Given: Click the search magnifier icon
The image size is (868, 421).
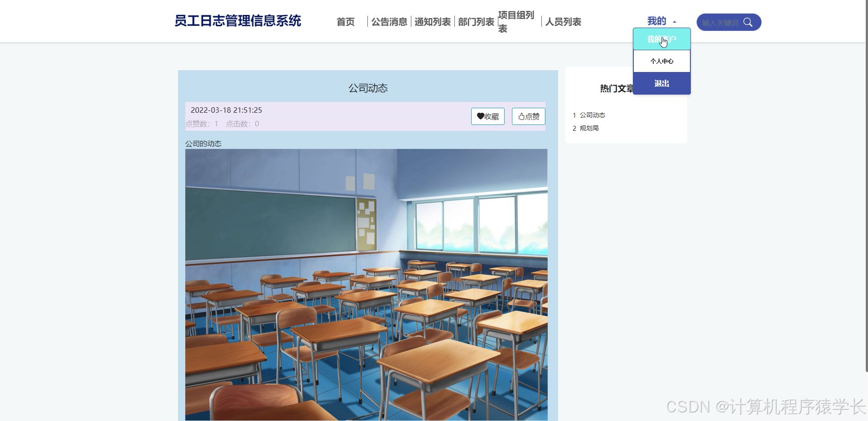Looking at the screenshot, I should click(x=748, y=22).
